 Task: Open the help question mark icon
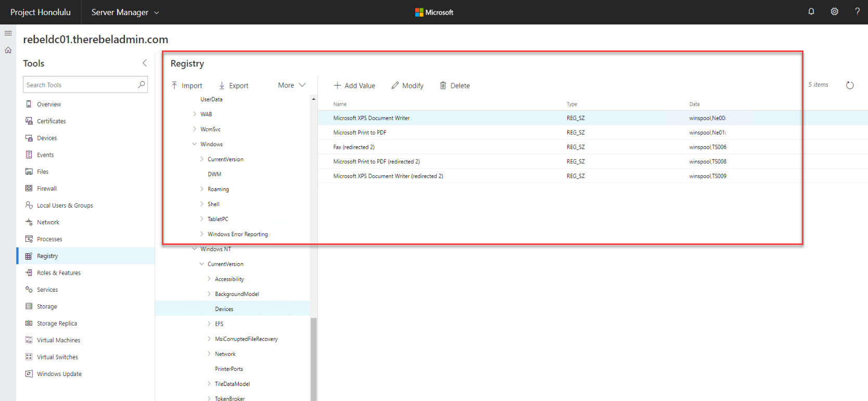[857, 11]
